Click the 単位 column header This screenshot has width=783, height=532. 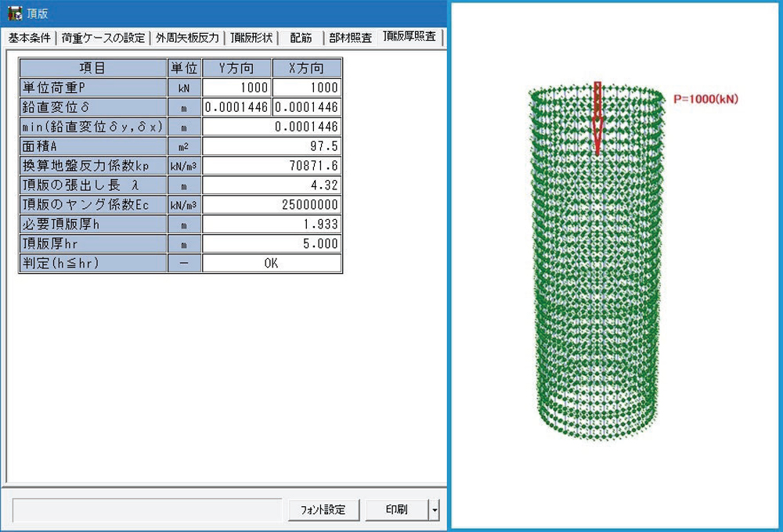coord(184,68)
